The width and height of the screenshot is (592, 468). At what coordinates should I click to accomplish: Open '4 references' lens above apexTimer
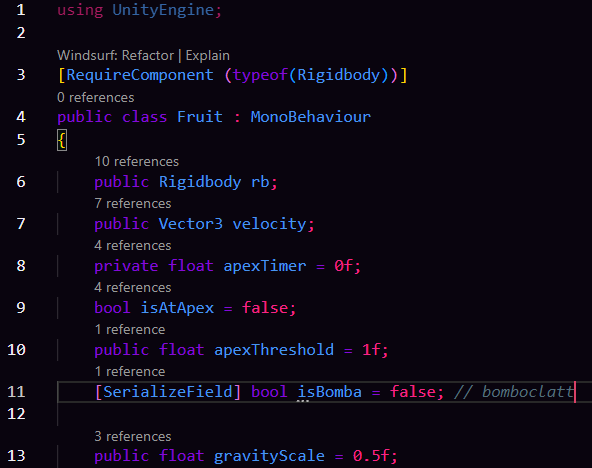(133, 245)
